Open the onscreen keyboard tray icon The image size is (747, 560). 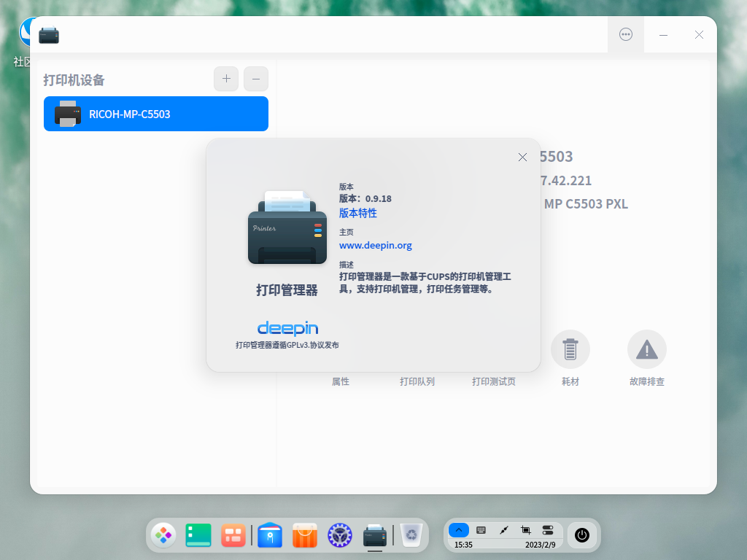coord(481,530)
